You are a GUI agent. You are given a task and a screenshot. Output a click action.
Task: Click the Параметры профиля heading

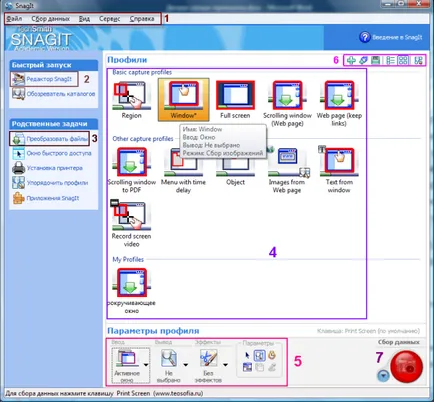[153, 331]
